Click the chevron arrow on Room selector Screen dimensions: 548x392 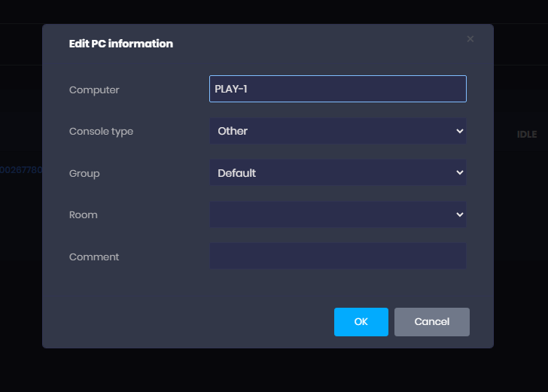tap(460, 214)
